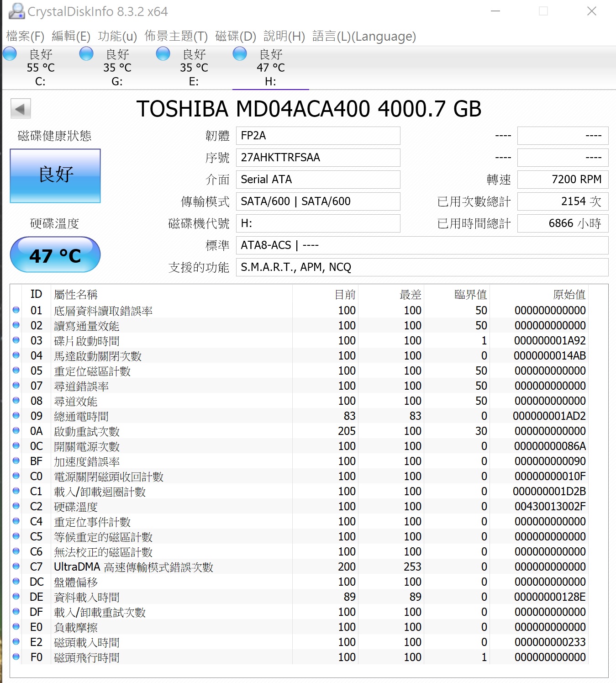
Task: Select drive H: status orb at 47 °C
Action: point(240,54)
